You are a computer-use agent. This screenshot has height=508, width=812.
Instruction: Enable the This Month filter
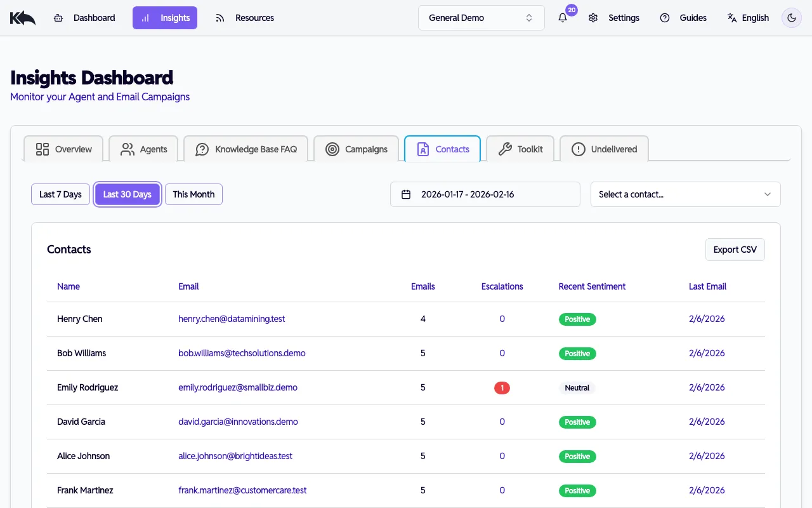coord(193,194)
